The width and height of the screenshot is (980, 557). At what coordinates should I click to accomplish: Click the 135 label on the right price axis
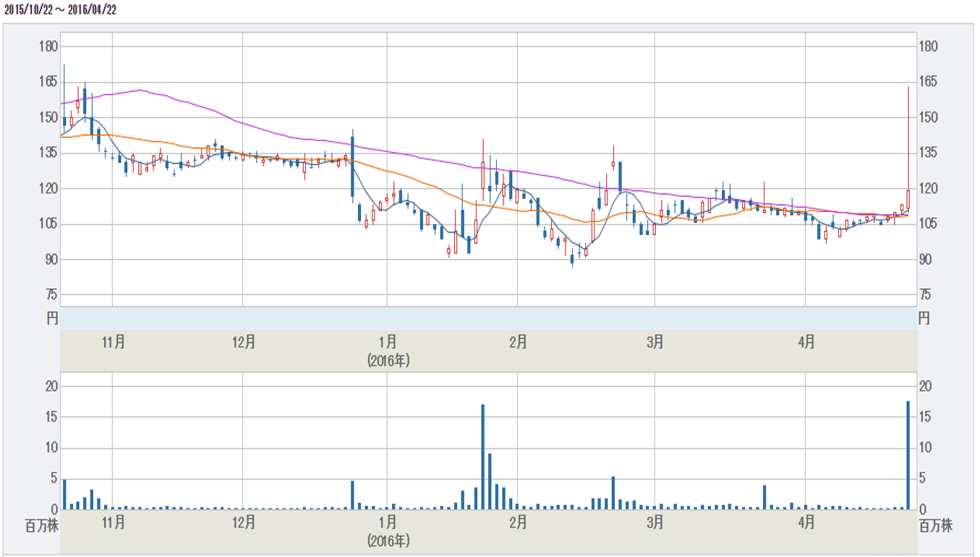tap(928, 153)
